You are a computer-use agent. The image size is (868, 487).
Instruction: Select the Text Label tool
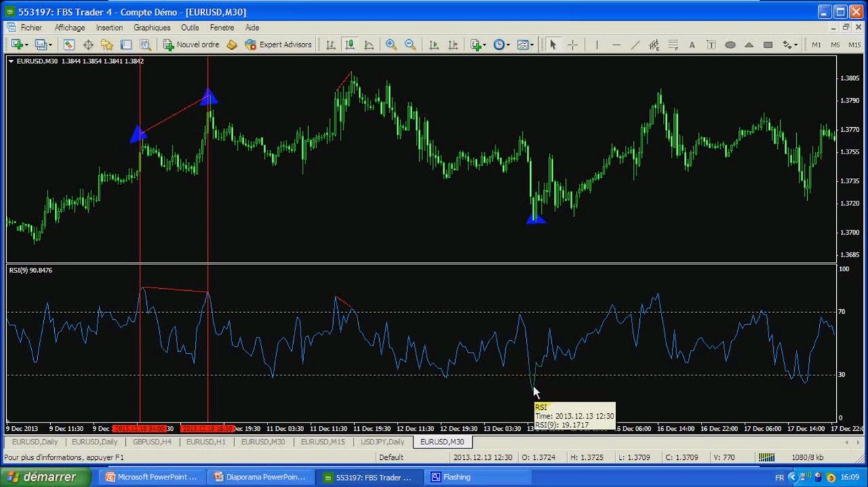pos(711,45)
